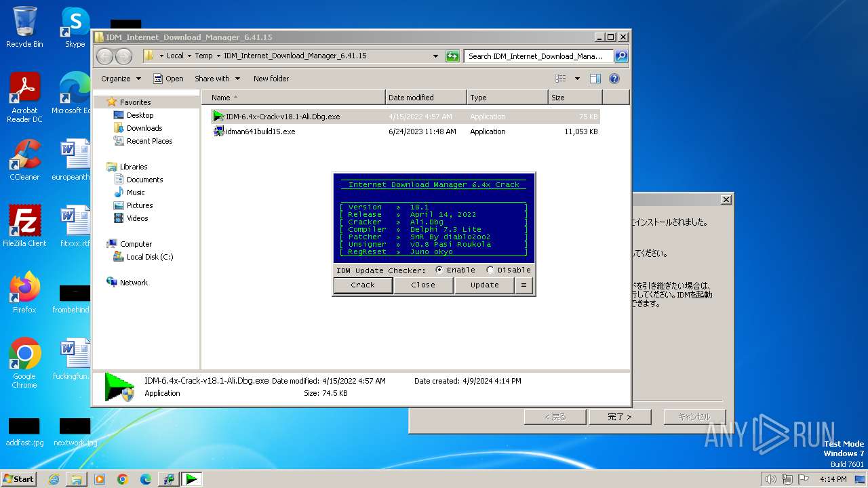Click the 完了 button in installer window
This screenshot has width=868, height=488.
(x=620, y=417)
